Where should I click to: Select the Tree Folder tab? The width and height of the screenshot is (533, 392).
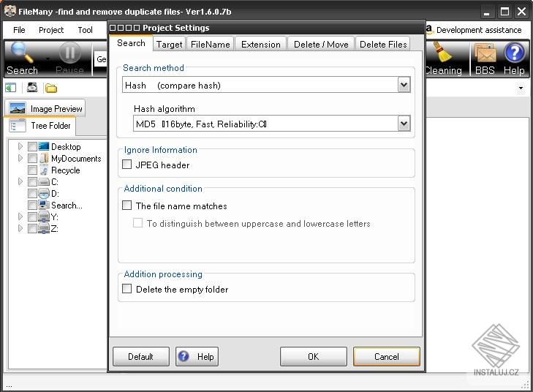tap(40, 126)
